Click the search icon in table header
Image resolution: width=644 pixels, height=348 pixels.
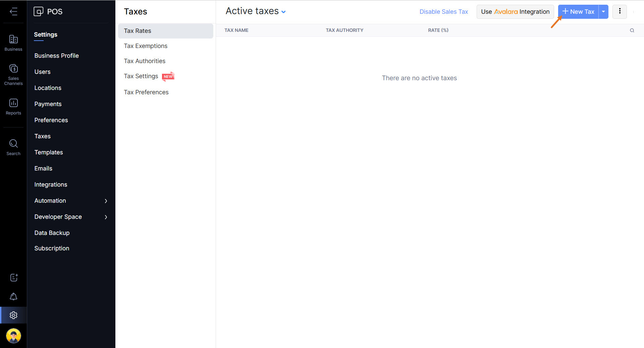(x=632, y=31)
